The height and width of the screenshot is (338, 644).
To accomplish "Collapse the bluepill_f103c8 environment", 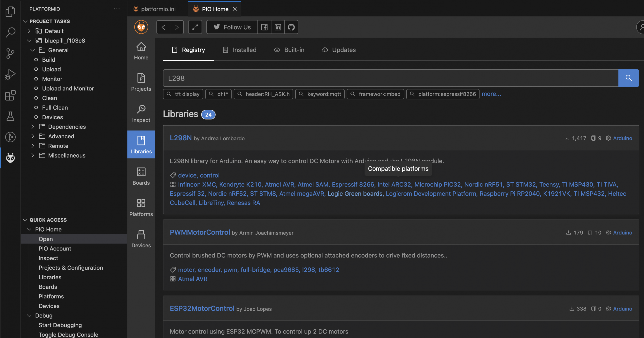I will coord(29,40).
